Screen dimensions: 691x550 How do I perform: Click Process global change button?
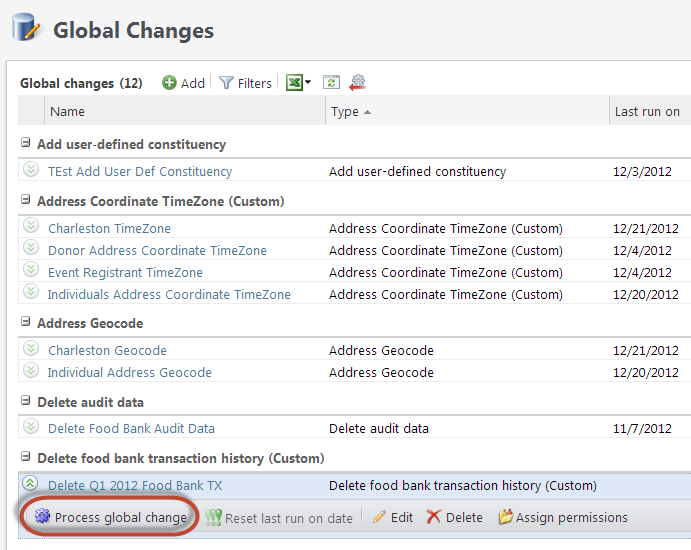(111, 517)
